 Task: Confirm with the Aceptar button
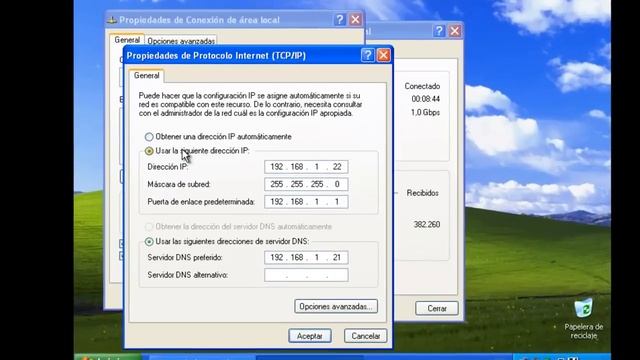click(x=310, y=336)
